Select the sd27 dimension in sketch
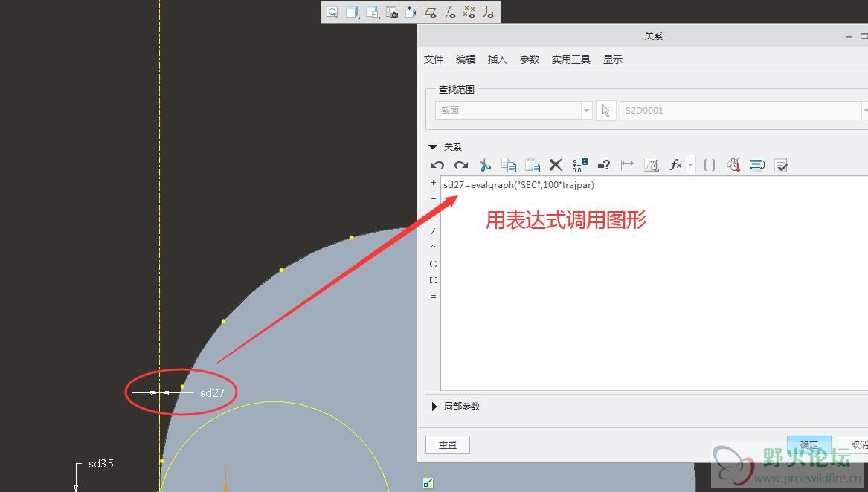 [x=212, y=393]
